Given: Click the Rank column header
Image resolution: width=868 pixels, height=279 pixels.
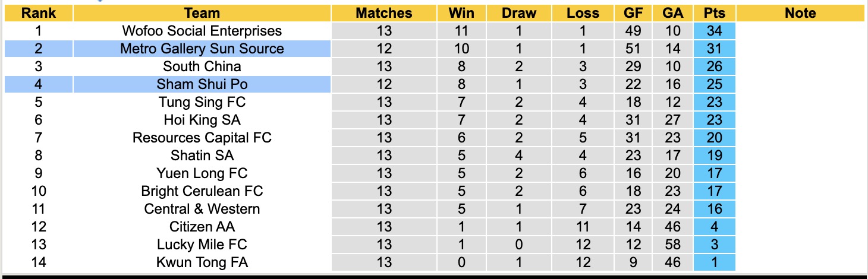Looking at the screenshot, I should (38, 13).
